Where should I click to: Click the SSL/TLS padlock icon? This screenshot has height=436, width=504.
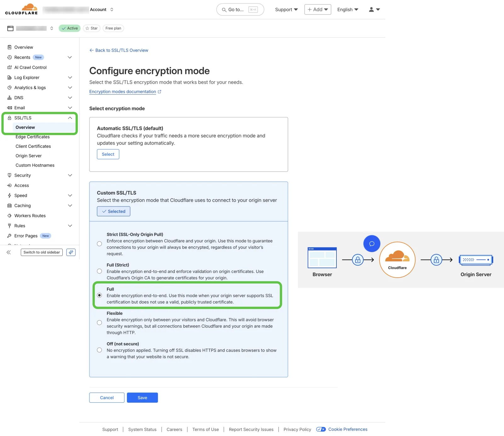pyautogui.click(x=9, y=118)
